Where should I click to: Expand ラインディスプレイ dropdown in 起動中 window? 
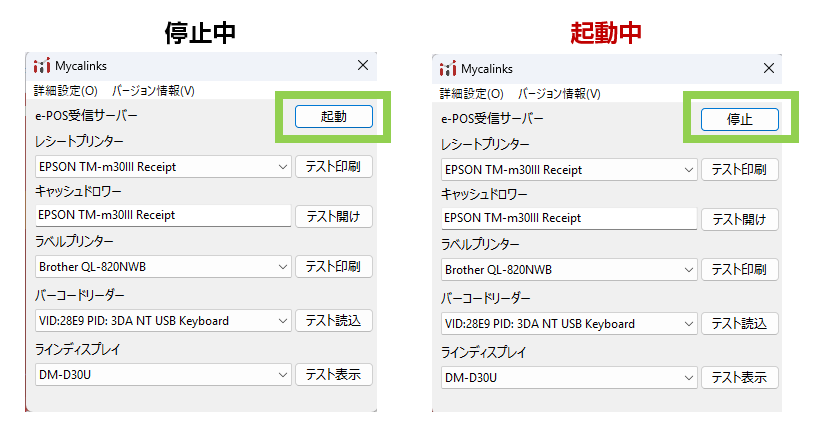687,378
